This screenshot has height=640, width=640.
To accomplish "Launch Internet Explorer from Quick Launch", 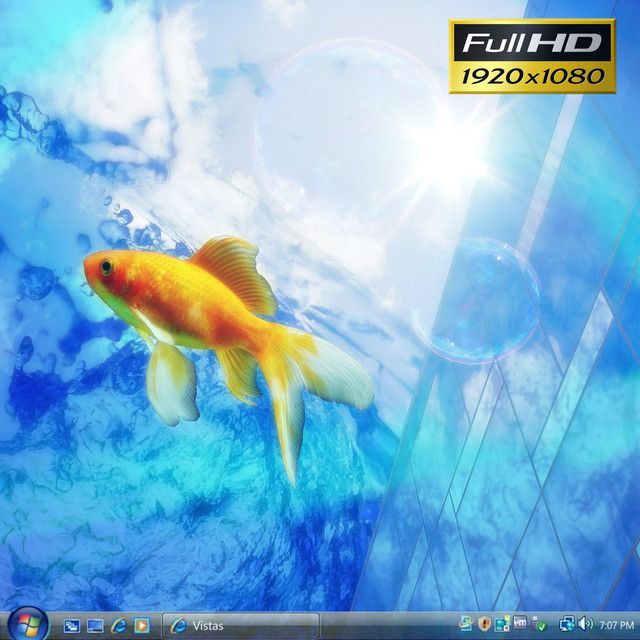I will [119, 625].
